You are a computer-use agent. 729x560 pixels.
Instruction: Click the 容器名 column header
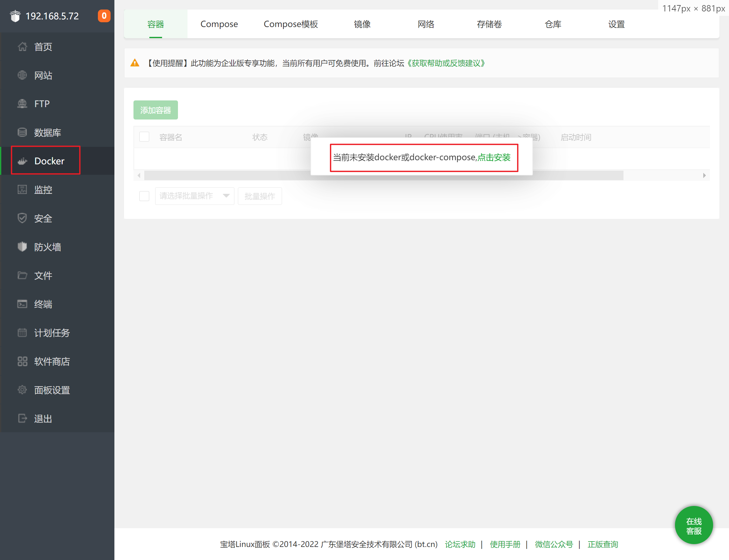[171, 137]
